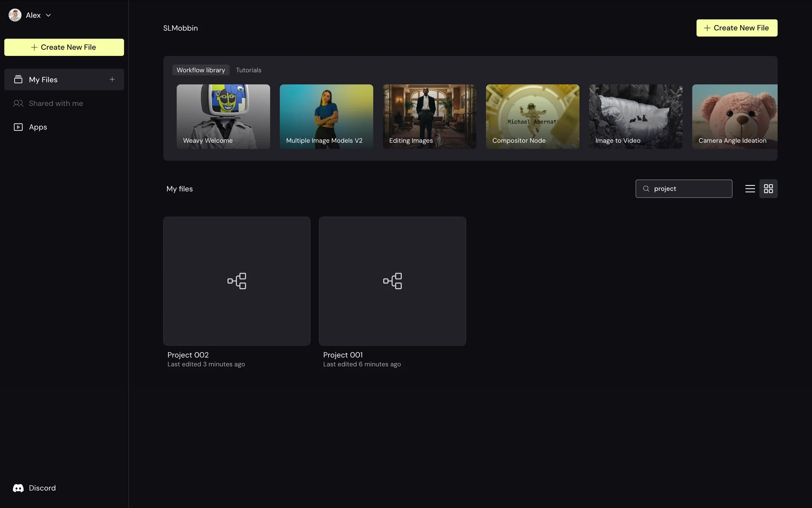The width and height of the screenshot is (812, 508).
Task: Click the plus icon beside My Files
Action: point(112,80)
